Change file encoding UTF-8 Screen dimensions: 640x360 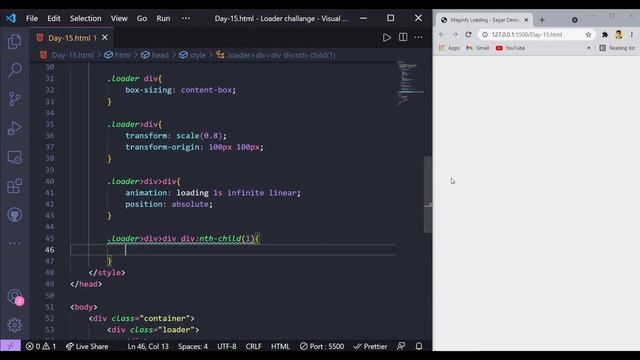coord(227,346)
